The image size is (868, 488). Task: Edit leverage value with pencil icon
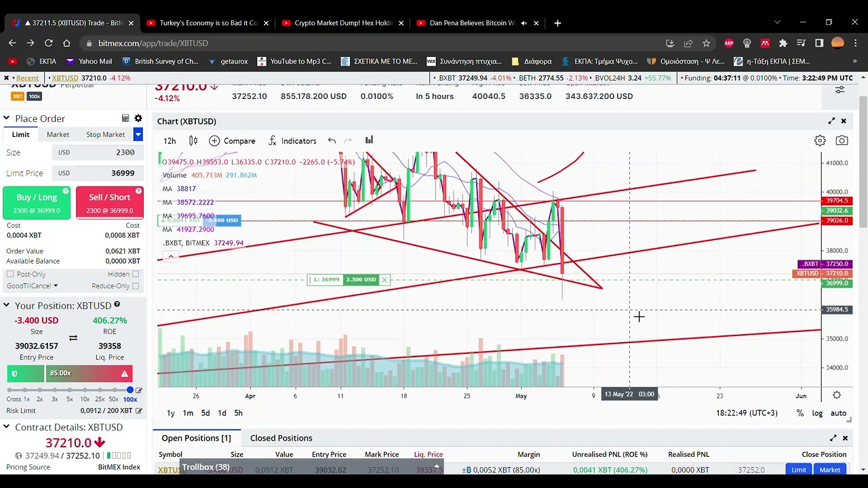coord(139,390)
